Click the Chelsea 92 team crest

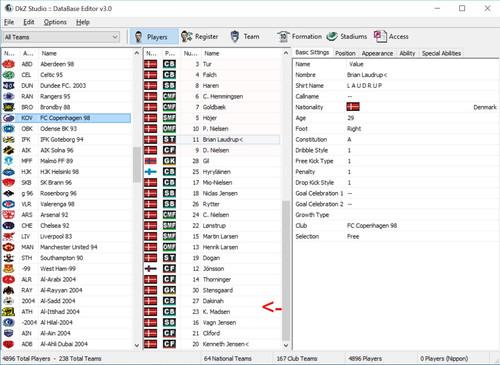[x=9, y=226]
